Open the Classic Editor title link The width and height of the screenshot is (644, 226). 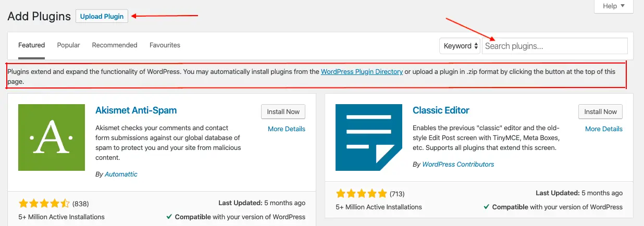pos(441,110)
